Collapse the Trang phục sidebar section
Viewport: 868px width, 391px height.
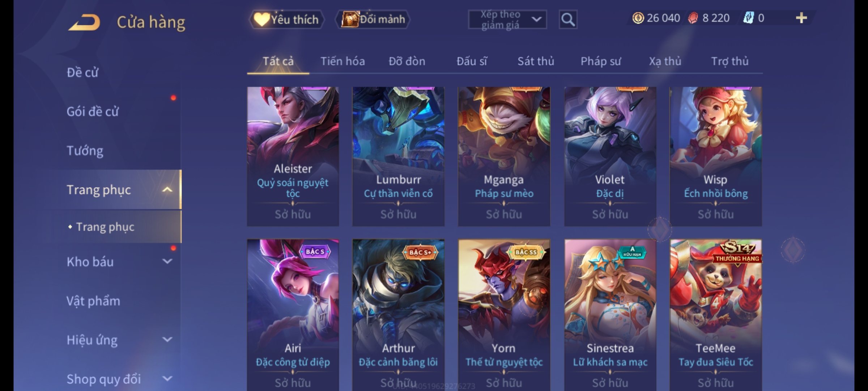click(x=167, y=190)
